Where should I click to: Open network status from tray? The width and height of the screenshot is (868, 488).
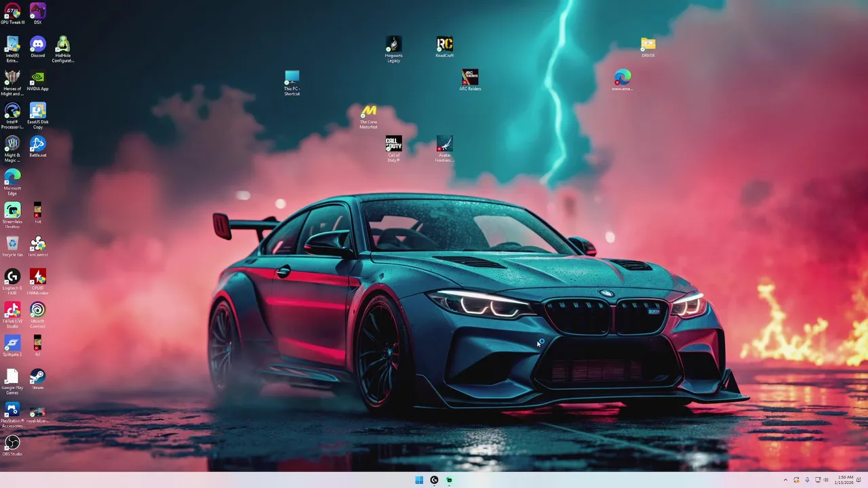click(x=817, y=480)
